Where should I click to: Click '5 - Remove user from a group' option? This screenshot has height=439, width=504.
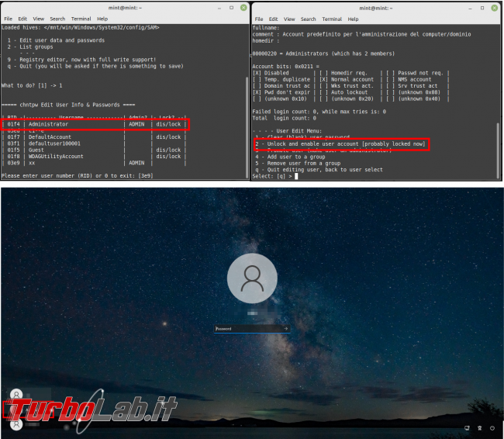(x=298, y=163)
